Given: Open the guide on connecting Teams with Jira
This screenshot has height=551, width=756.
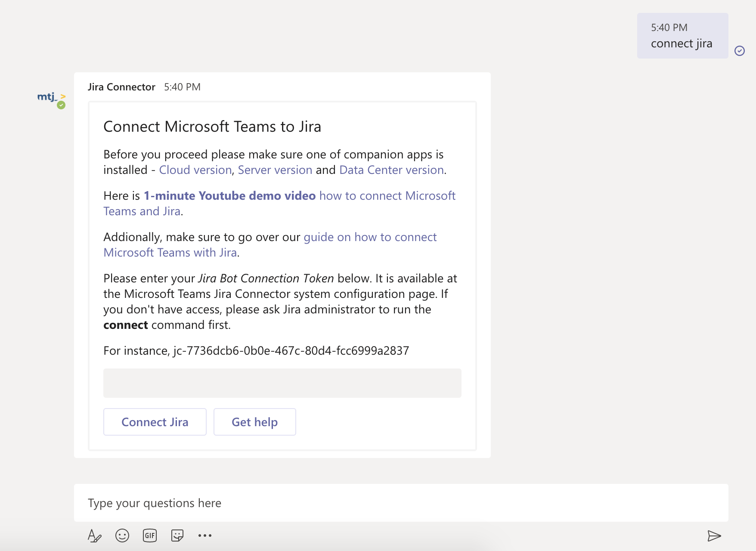Looking at the screenshot, I should (369, 237).
